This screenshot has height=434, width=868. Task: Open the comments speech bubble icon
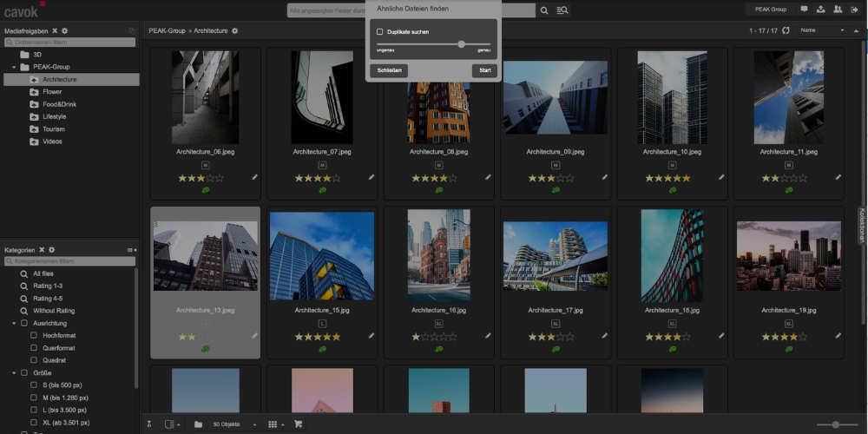click(805, 10)
